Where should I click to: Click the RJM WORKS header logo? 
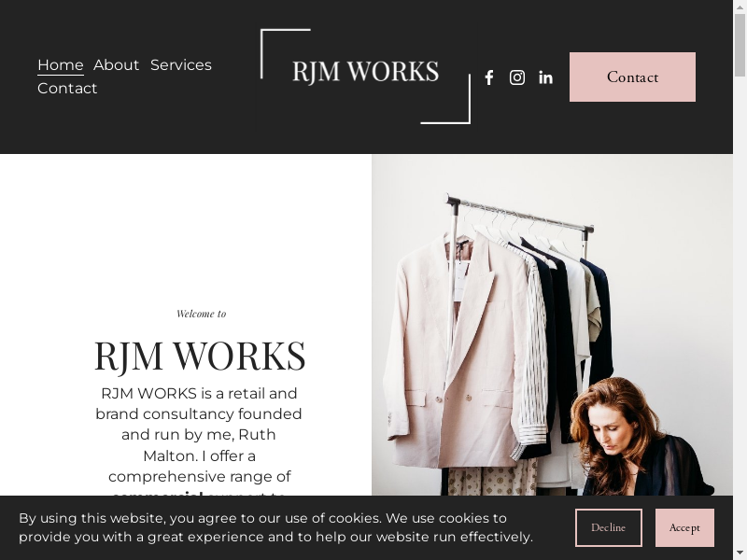[365, 72]
